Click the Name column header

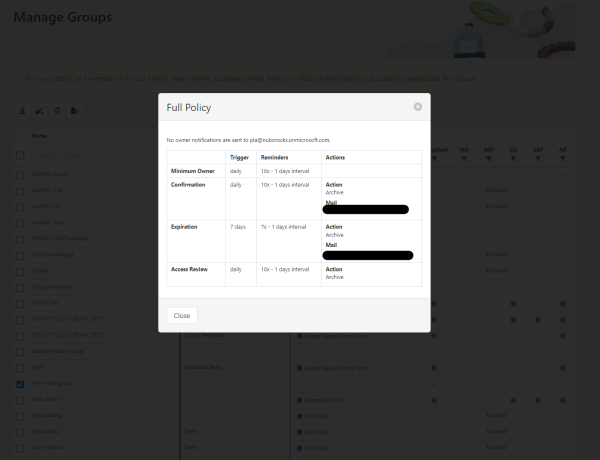[x=39, y=136]
